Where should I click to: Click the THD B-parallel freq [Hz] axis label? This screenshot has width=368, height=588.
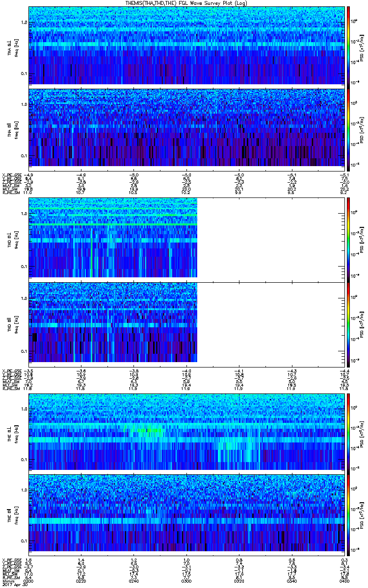[x=15, y=321]
